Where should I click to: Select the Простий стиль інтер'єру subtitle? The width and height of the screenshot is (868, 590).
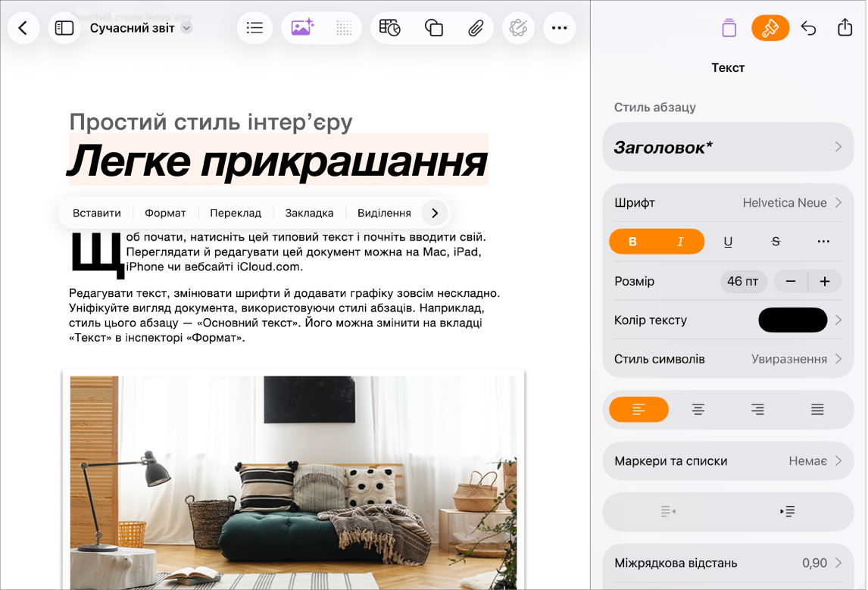211,122
